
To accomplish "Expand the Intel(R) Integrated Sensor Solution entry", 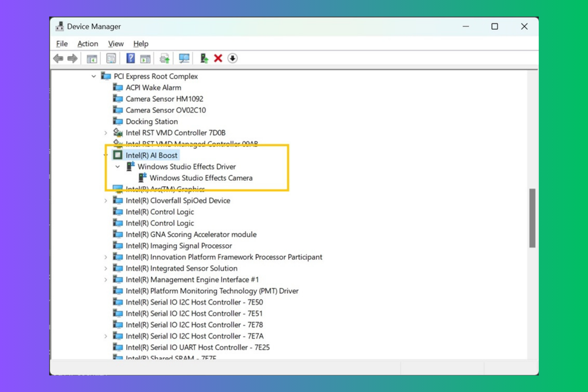I will pyautogui.click(x=106, y=268).
